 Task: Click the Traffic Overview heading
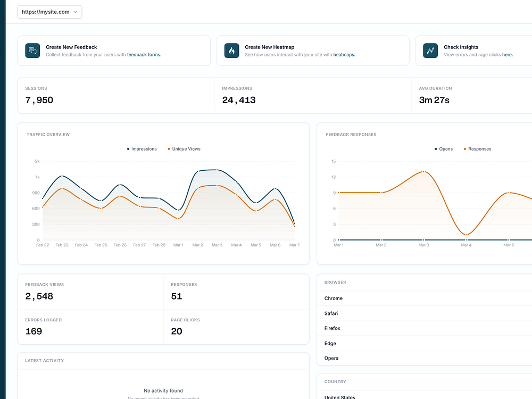tap(48, 135)
